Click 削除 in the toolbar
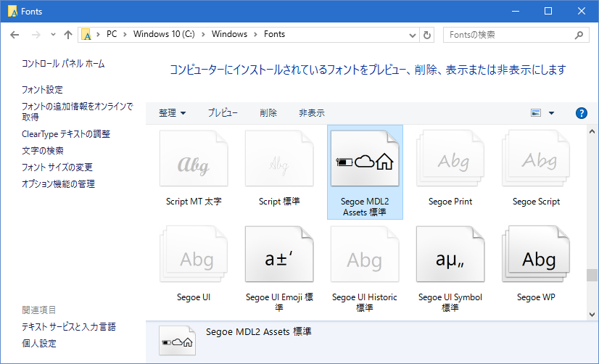This screenshot has width=599, height=364. point(268,112)
